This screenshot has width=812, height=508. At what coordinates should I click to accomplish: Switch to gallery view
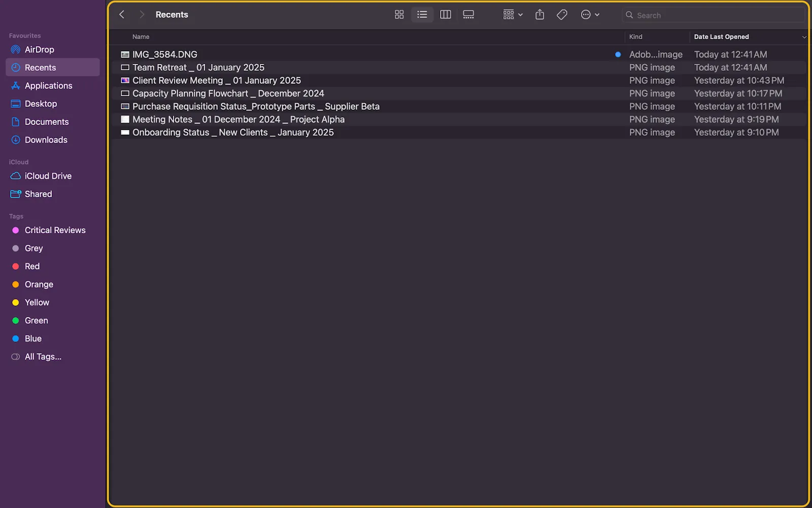(468, 15)
